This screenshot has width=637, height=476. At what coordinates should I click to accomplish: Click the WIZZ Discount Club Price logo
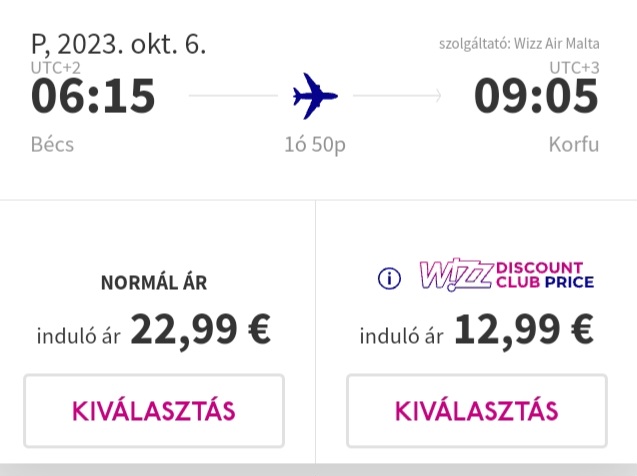507,275
